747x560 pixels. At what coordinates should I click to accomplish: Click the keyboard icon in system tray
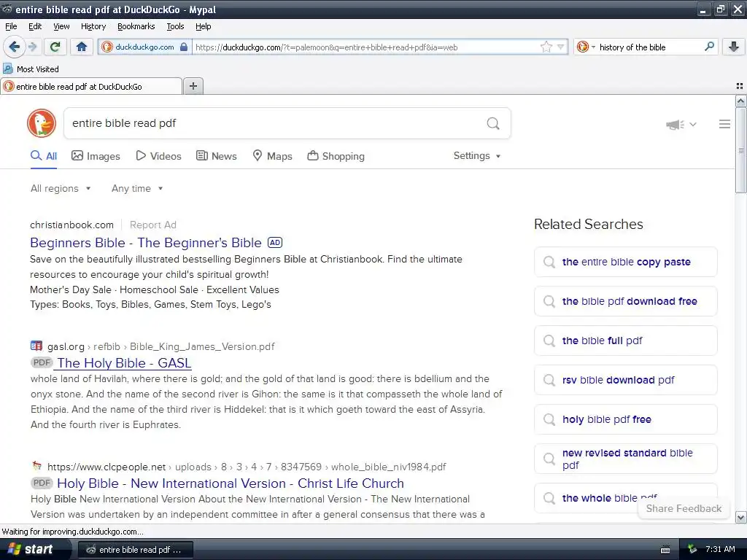665,550
